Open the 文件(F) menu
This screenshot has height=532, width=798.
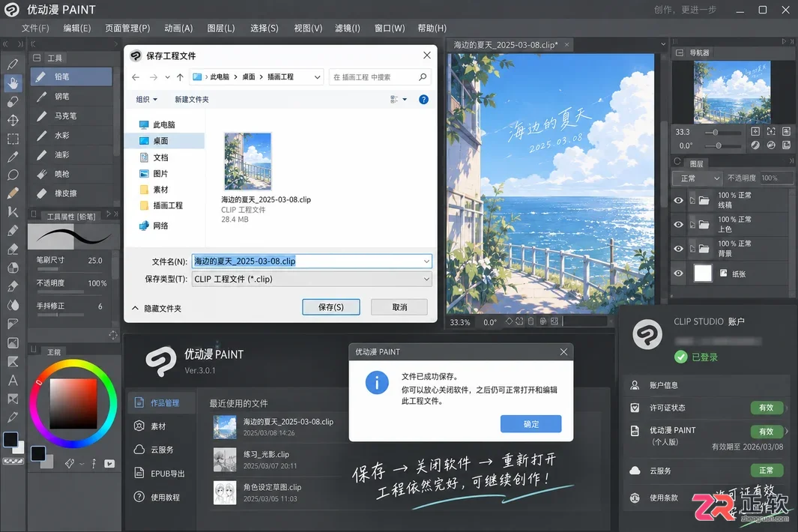click(x=35, y=28)
